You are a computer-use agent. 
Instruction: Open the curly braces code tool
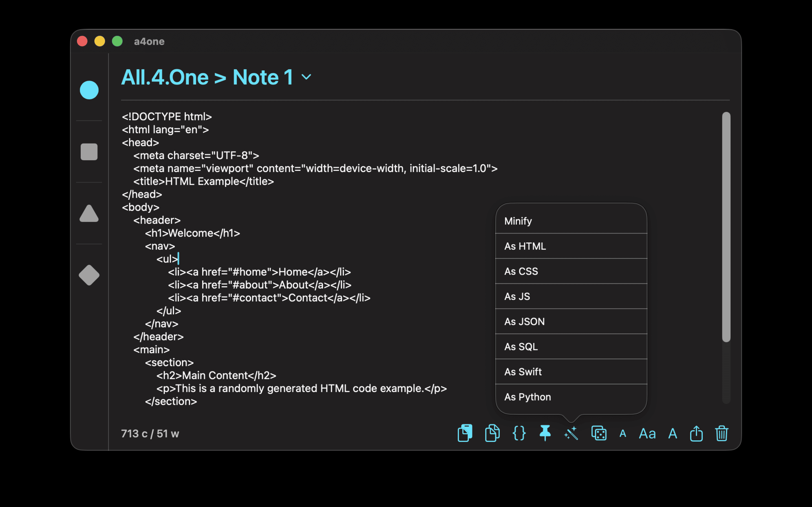coord(518,433)
